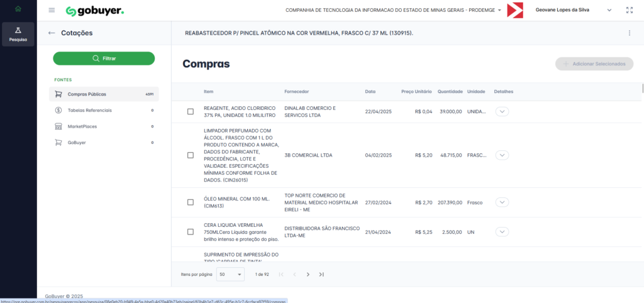Click the home icon in left sidebar
Screen dimensions: 644x303
18,9
